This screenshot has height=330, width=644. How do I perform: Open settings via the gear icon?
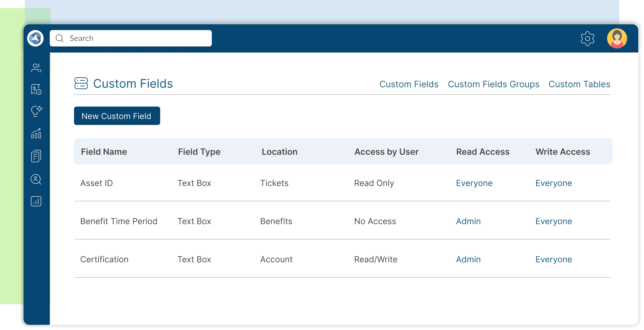[x=587, y=39]
